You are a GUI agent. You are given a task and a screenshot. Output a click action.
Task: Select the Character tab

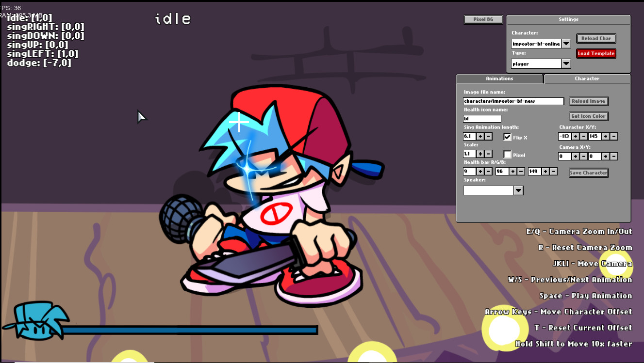(587, 79)
